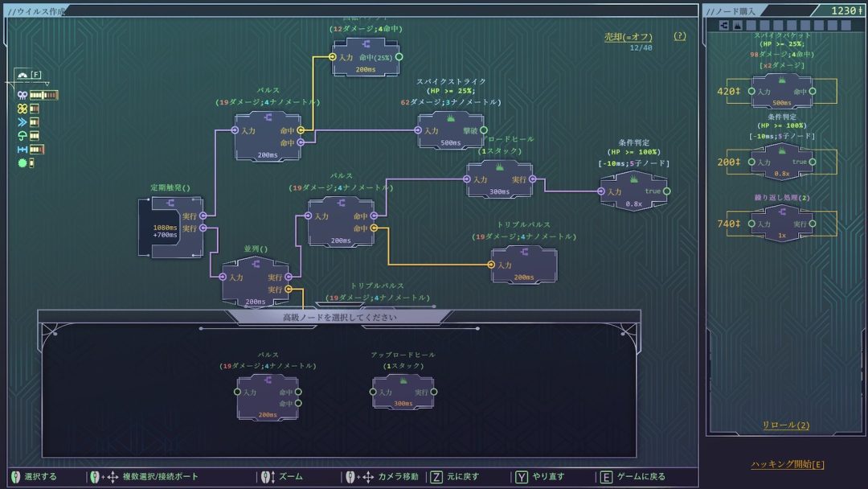This screenshot has height=489, width=868.
Task: Start hacking with ハッキング開始[E]
Action: click(x=787, y=464)
